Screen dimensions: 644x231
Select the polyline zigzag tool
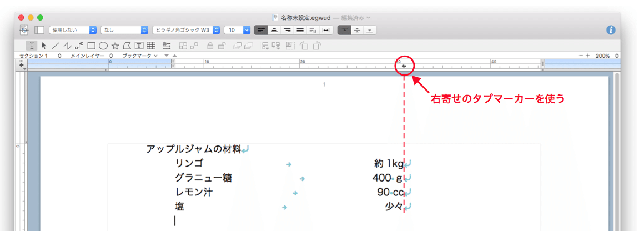pos(67,46)
